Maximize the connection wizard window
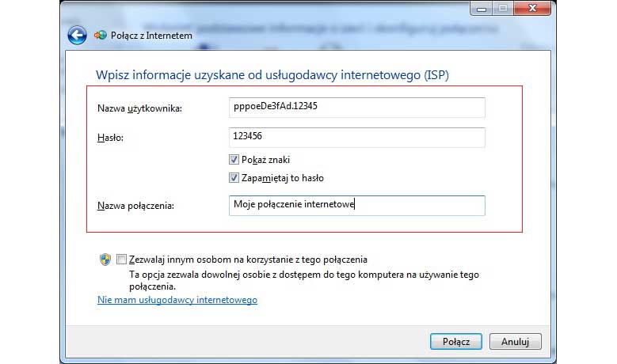This screenshot has height=364, width=617. tap(503, 8)
